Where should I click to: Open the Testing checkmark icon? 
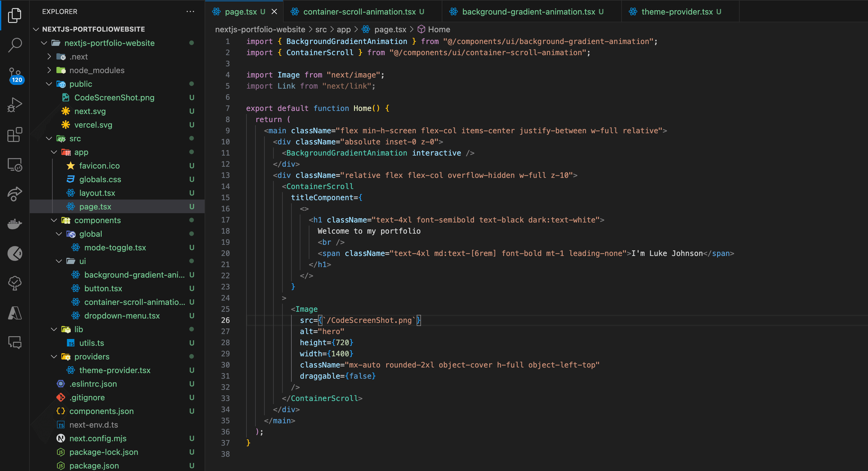click(x=15, y=283)
